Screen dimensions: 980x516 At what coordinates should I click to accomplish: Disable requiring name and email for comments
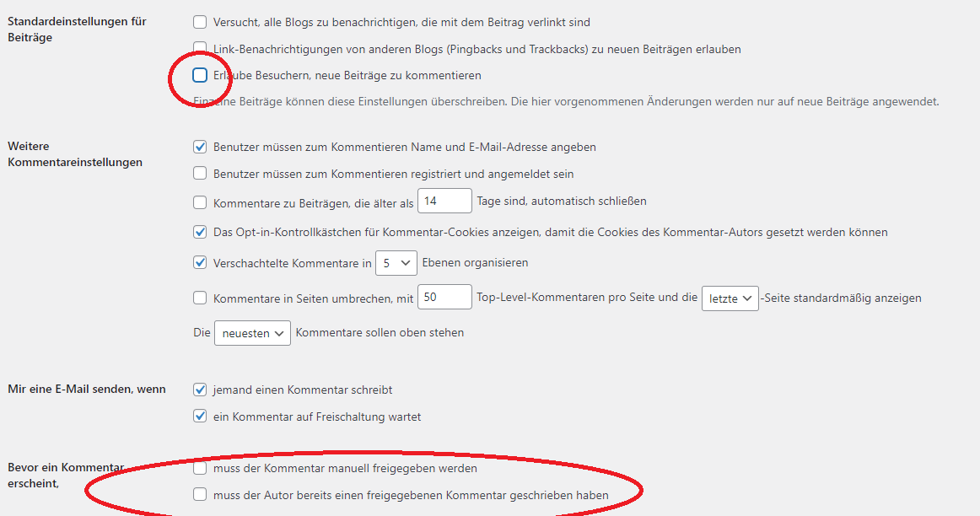click(200, 146)
